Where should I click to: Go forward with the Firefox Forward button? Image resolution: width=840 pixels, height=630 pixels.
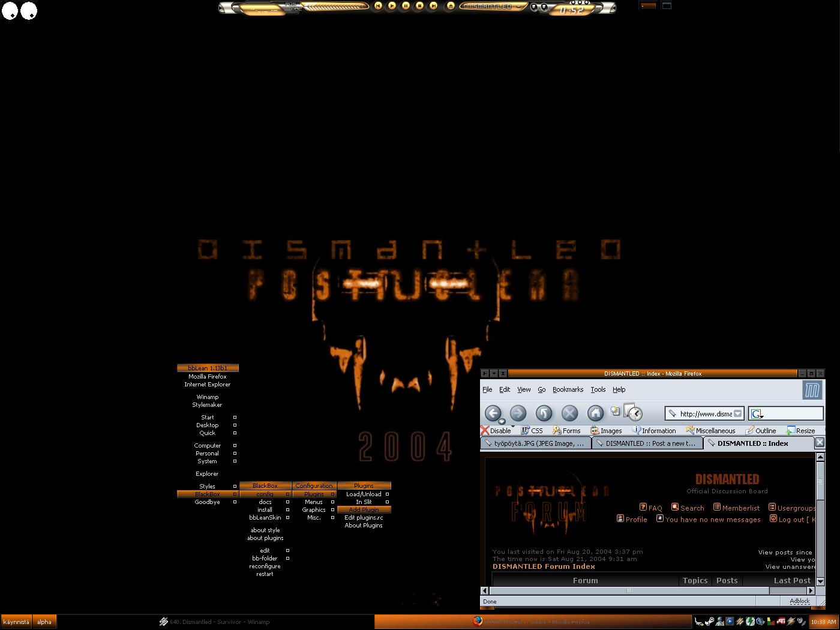point(518,413)
